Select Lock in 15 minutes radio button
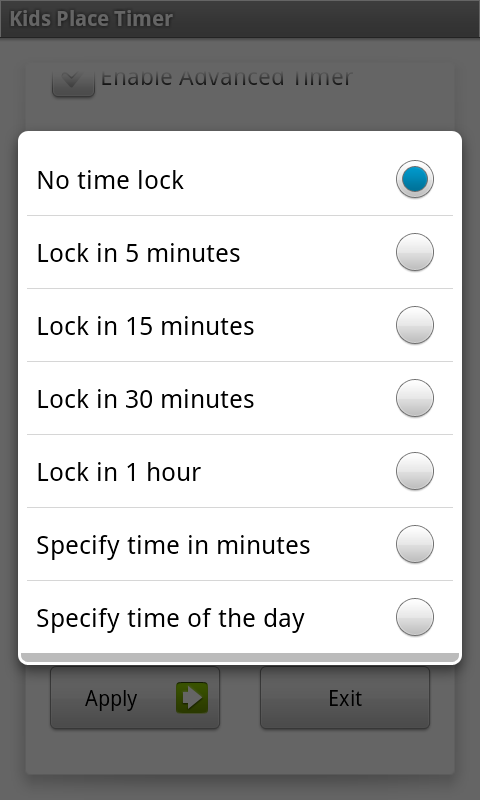Image resolution: width=480 pixels, height=800 pixels. [x=415, y=325]
